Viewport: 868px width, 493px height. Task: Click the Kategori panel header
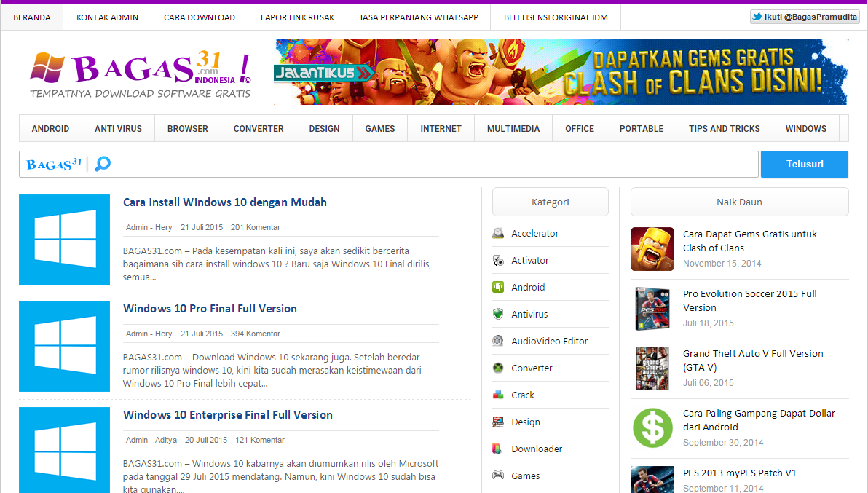(551, 202)
